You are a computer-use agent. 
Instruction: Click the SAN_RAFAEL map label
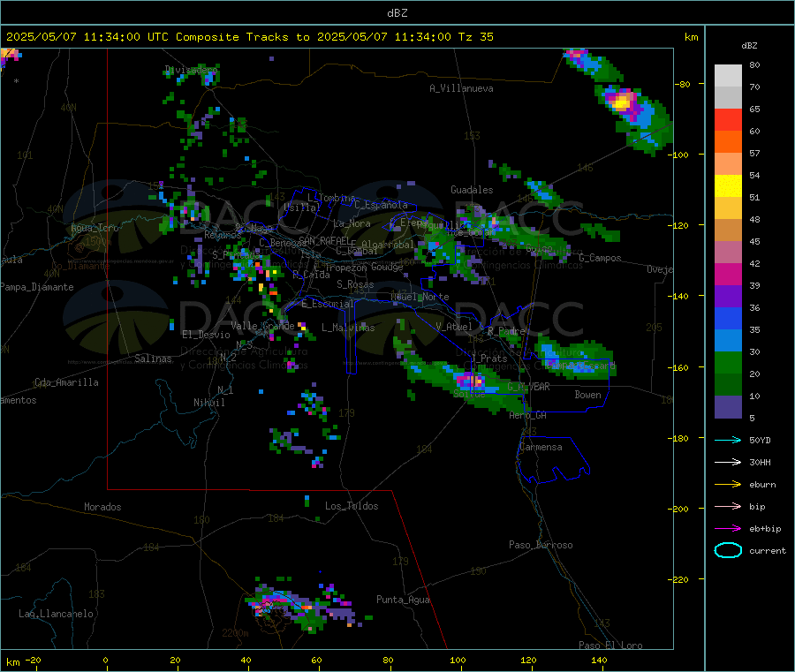click(x=323, y=240)
